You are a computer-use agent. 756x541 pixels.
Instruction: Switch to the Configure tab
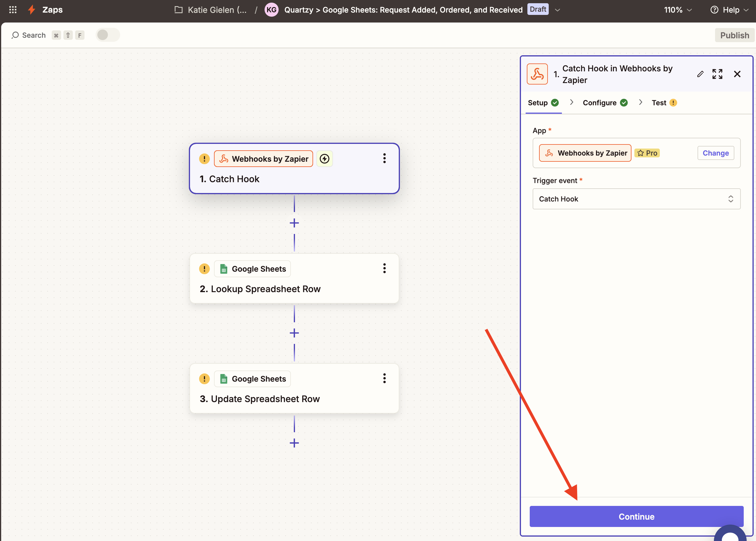(x=605, y=103)
